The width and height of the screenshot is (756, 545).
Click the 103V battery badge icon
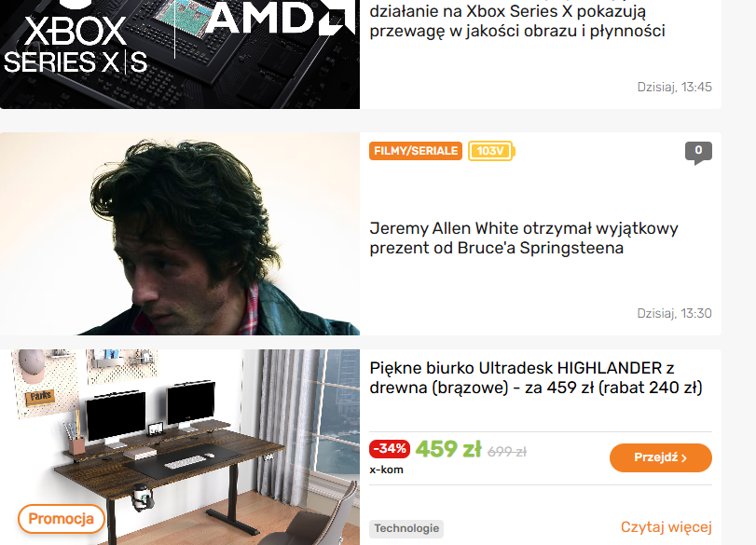point(491,151)
